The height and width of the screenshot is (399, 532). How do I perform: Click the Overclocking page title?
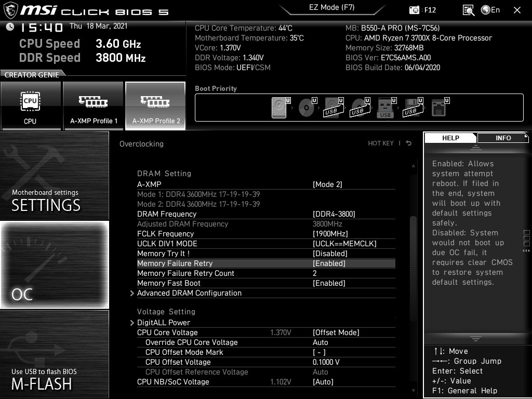141,144
